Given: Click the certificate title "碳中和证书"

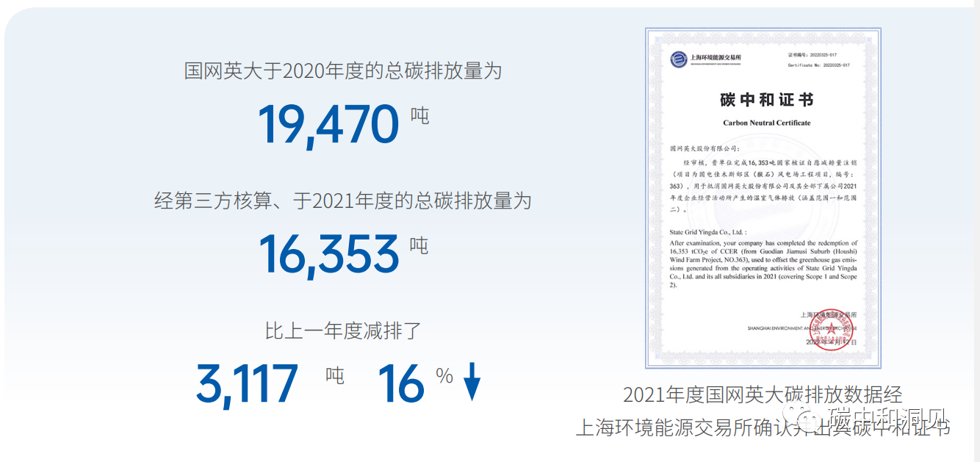Looking at the screenshot, I should [x=767, y=101].
